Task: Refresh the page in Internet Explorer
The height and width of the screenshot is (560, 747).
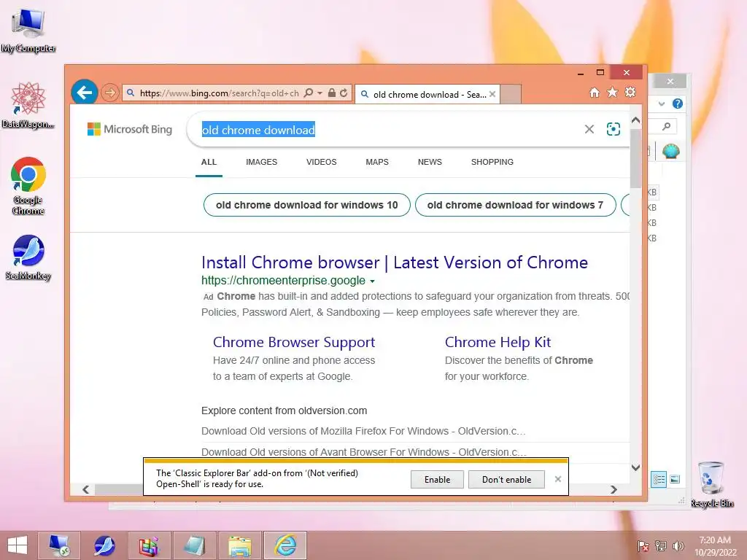Action: (344, 93)
